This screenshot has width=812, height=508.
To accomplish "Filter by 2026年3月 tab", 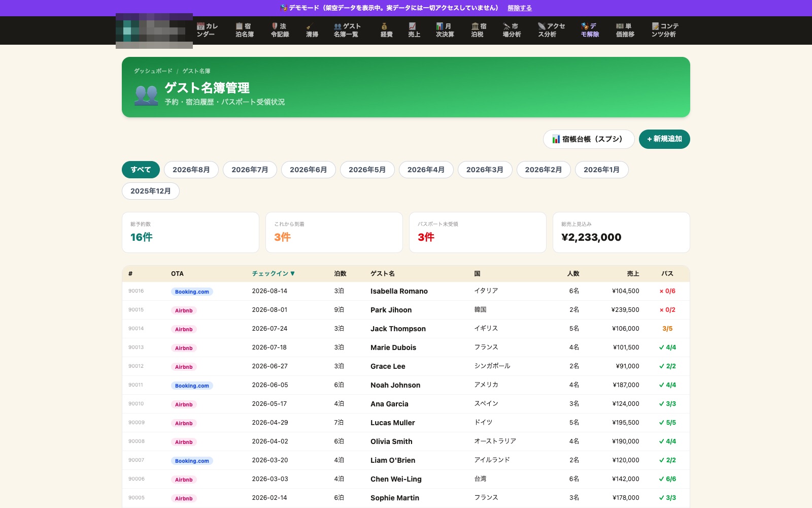I will pos(485,170).
